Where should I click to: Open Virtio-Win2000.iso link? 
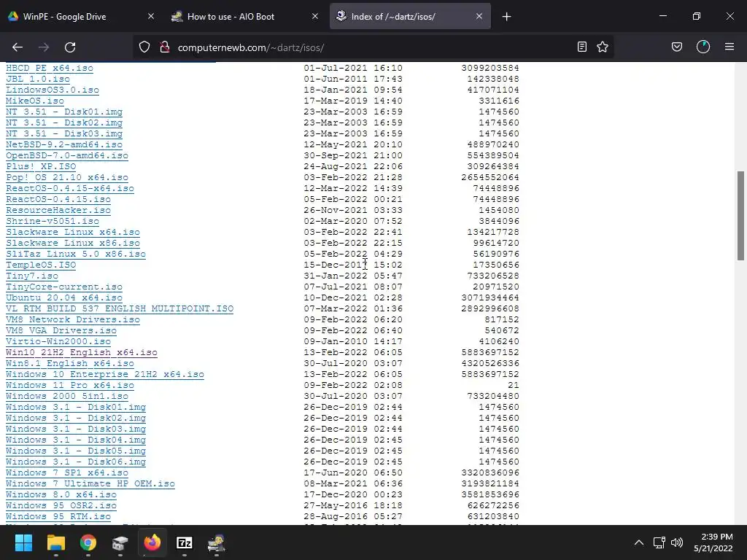pyautogui.click(x=58, y=341)
